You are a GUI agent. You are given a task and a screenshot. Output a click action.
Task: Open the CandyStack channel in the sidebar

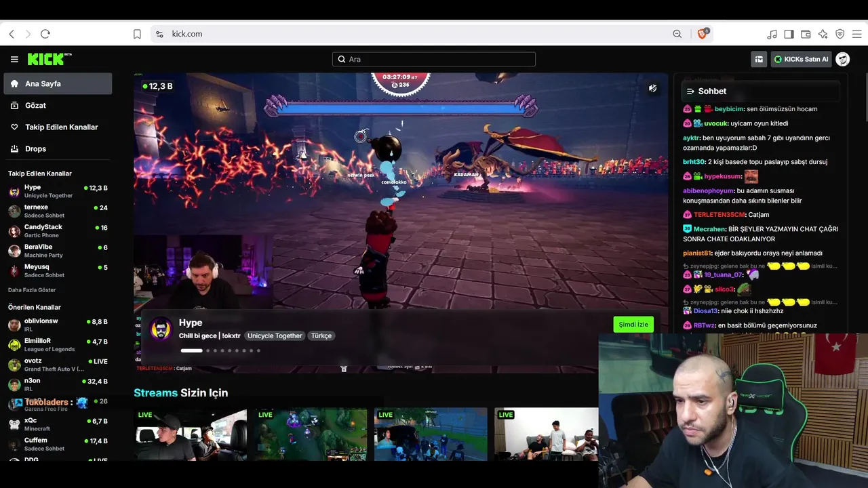58,231
